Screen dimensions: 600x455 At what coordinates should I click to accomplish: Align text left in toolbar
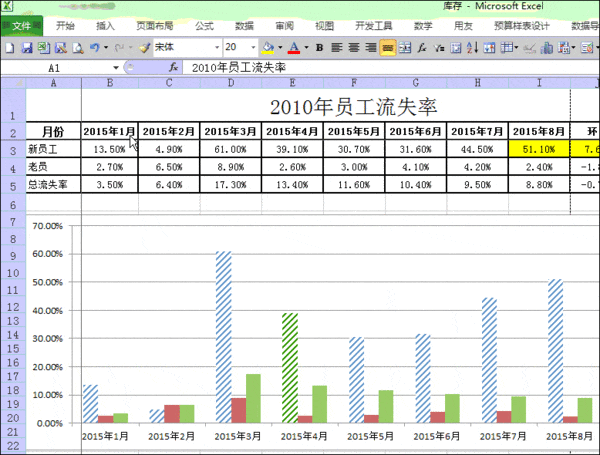pyautogui.click(x=337, y=48)
